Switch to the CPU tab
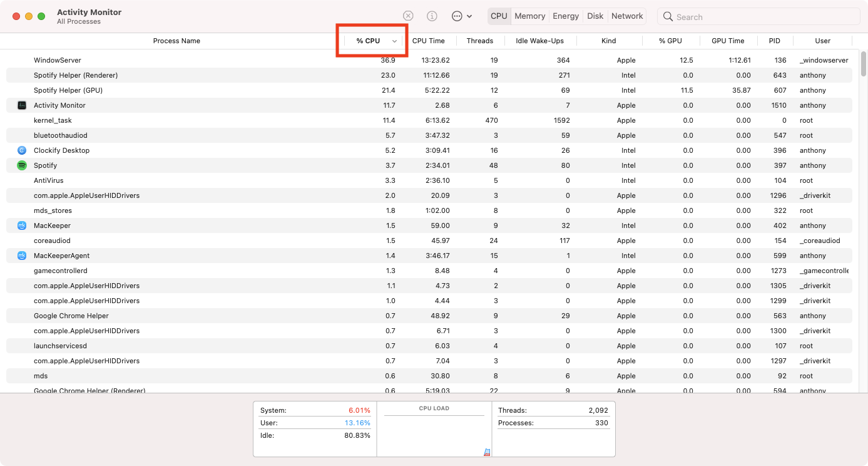 coord(499,16)
